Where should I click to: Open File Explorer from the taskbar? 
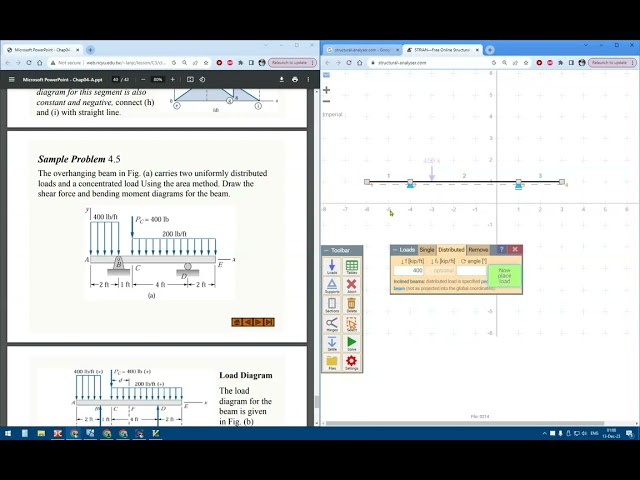(x=41, y=433)
